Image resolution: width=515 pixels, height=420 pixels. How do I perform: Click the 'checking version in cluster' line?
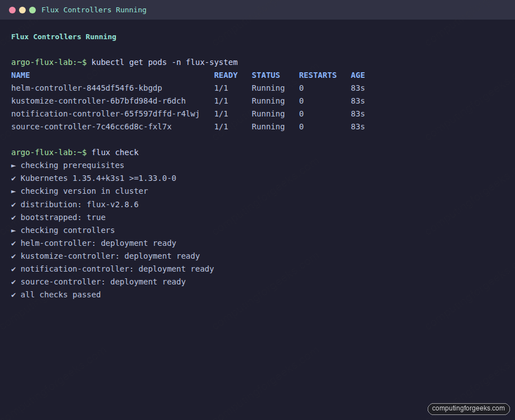point(84,192)
